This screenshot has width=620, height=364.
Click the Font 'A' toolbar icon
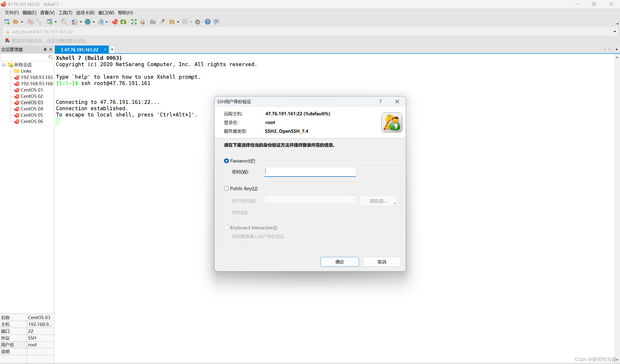coord(101,22)
